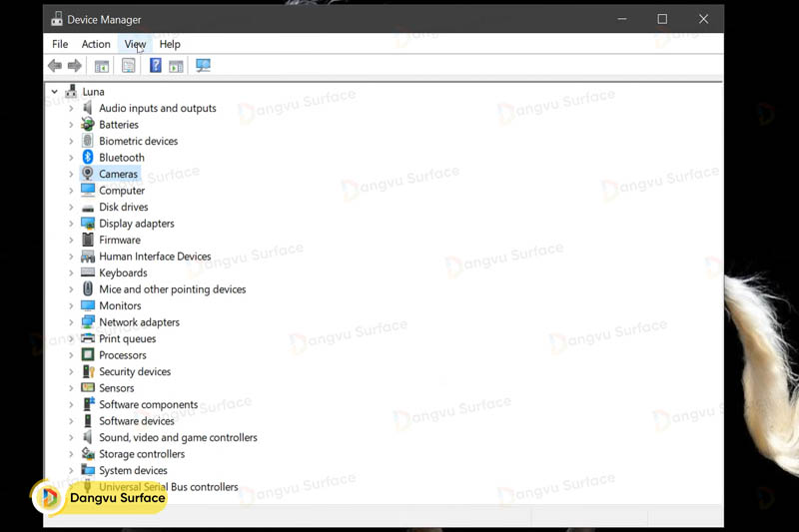Click the Luna computer root icon

(71, 91)
